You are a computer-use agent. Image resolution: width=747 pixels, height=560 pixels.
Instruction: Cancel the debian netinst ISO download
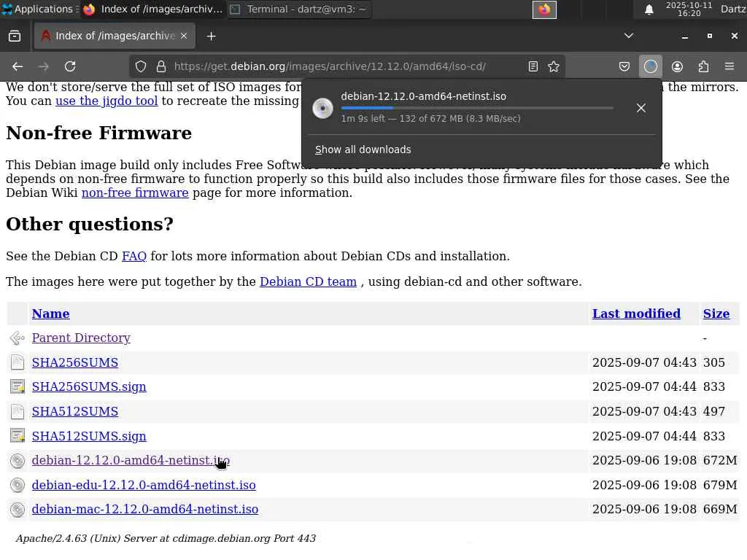coord(640,108)
